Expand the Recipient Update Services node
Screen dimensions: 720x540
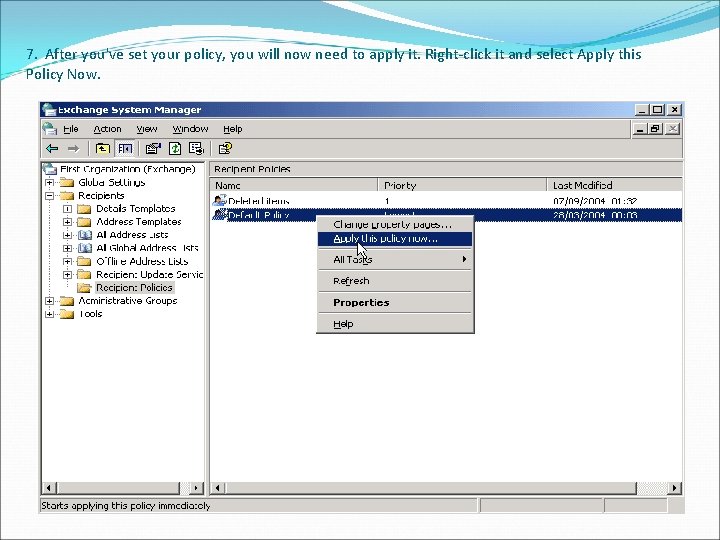click(68, 275)
